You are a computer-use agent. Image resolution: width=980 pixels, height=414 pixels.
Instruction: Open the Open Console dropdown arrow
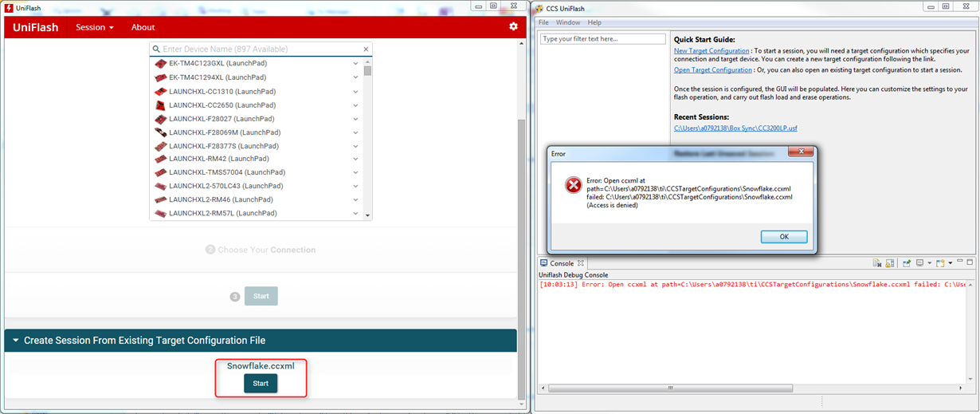pyautogui.click(x=950, y=262)
